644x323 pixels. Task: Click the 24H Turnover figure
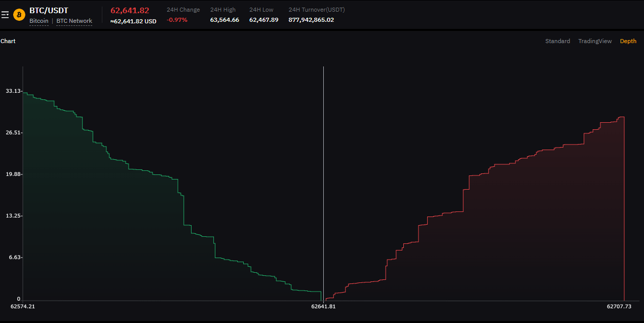tap(311, 19)
